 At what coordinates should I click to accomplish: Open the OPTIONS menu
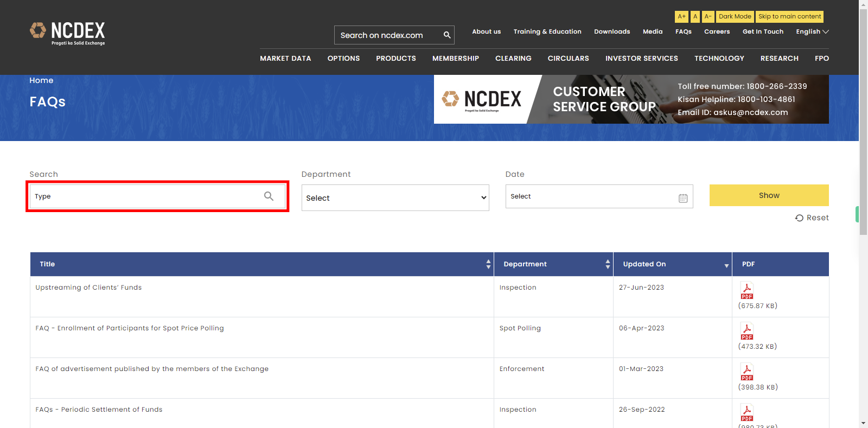pos(343,58)
